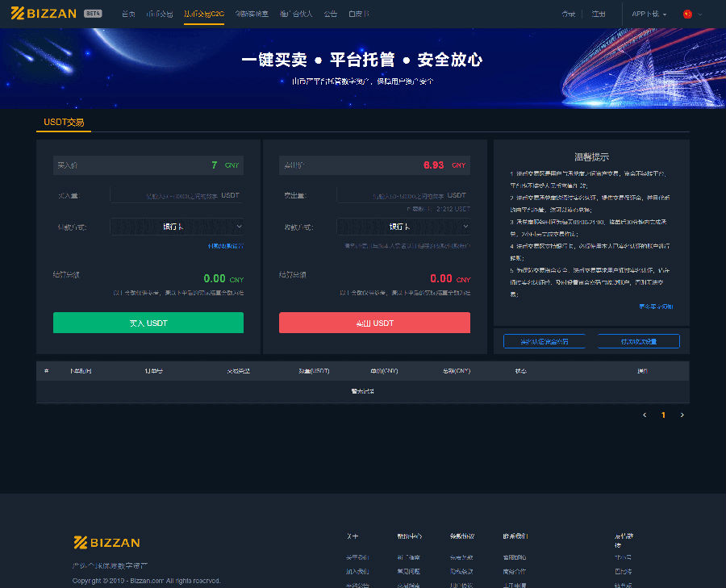726x588 pixels.
Task: Open the coin trading nav item
Action: click(159, 14)
